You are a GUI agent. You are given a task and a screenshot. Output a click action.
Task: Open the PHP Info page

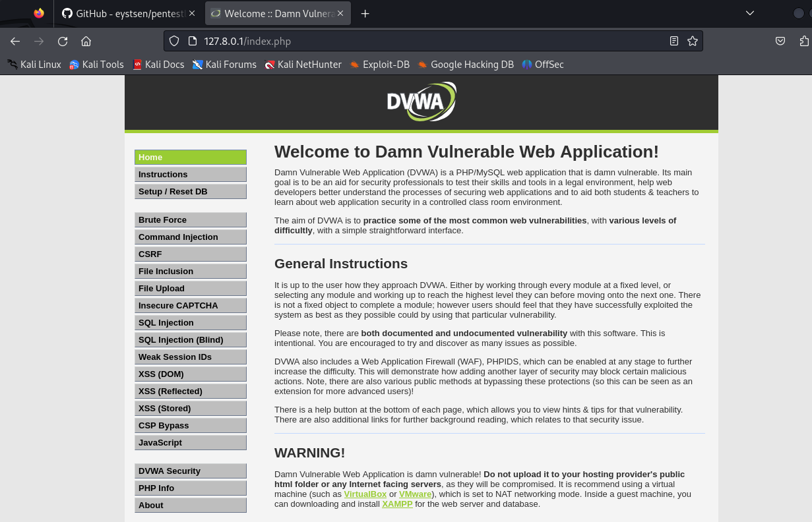(191, 488)
